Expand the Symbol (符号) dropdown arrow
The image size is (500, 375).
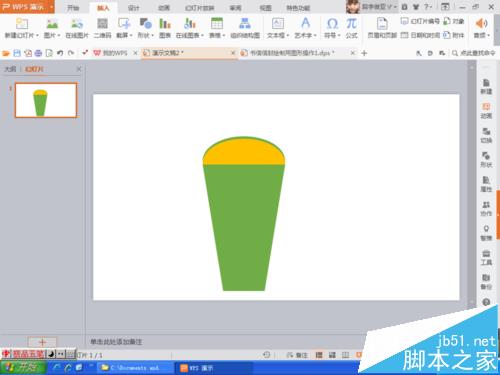(x=339, y=35)
